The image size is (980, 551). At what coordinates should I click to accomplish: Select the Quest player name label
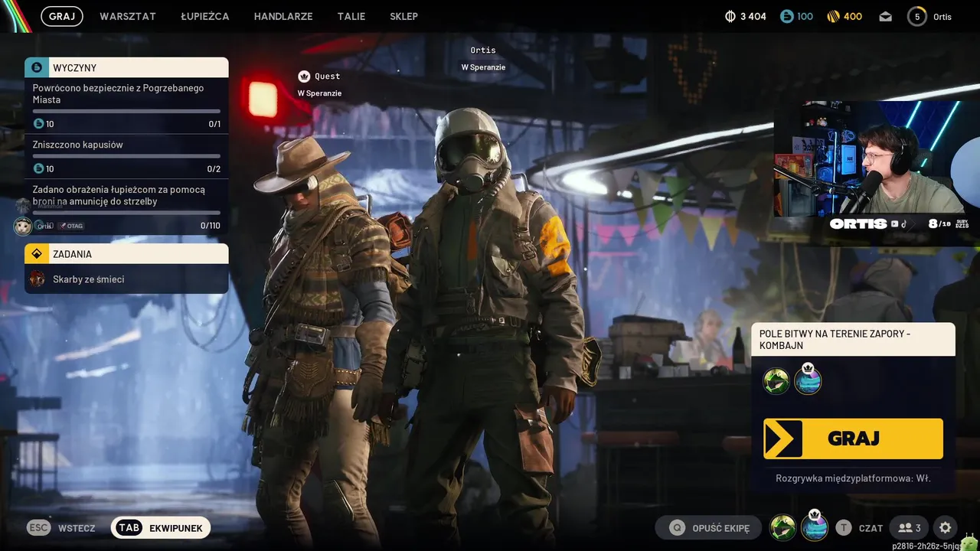328,77
